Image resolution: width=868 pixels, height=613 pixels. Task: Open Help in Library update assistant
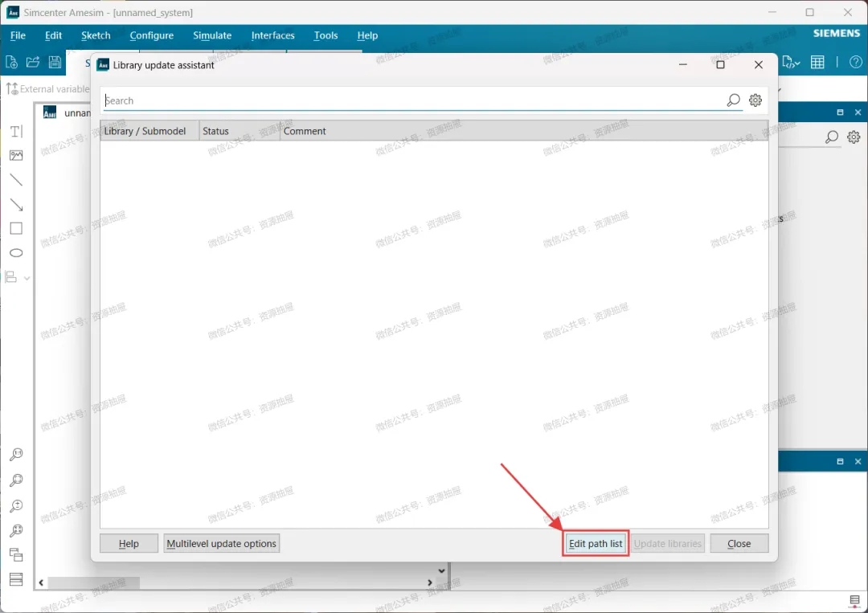point(129,543)
